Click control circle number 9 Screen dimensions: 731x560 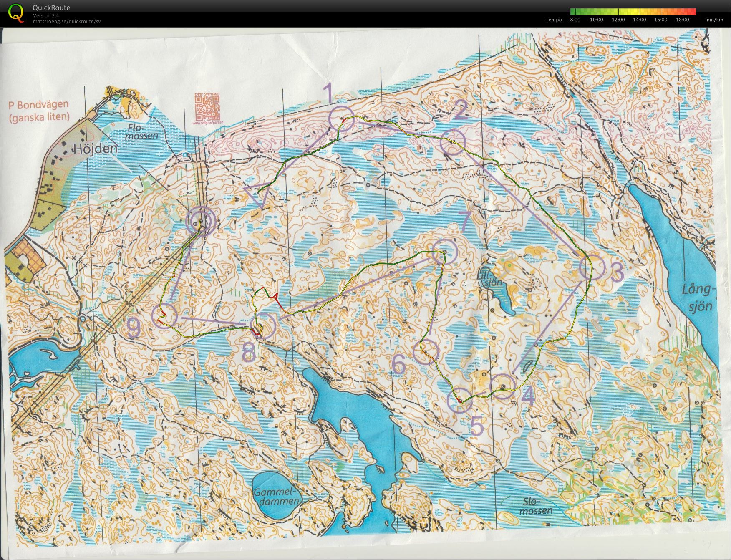coord(165,316)
